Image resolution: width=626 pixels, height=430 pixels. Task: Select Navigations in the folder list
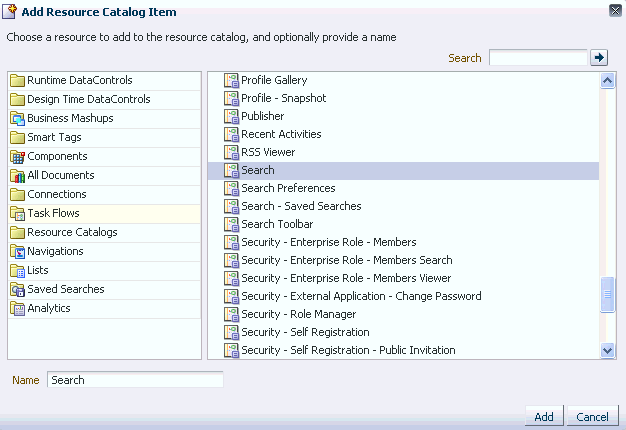click(x=104, y=252)
